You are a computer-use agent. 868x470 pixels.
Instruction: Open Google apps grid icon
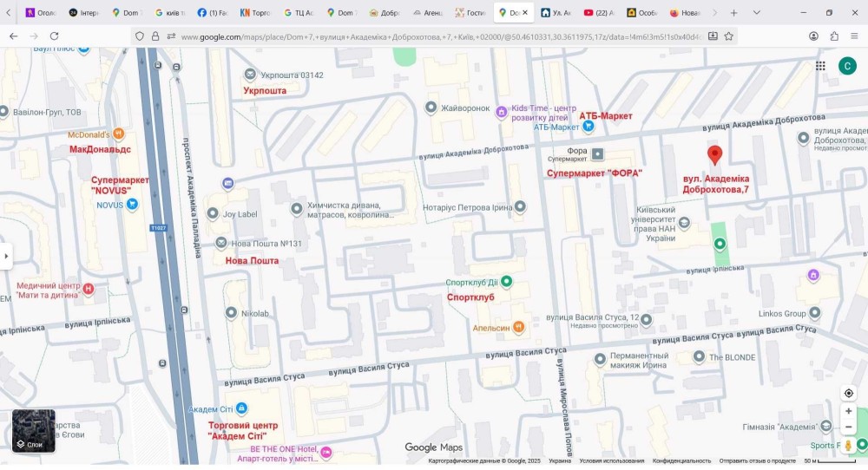(820, 66)
